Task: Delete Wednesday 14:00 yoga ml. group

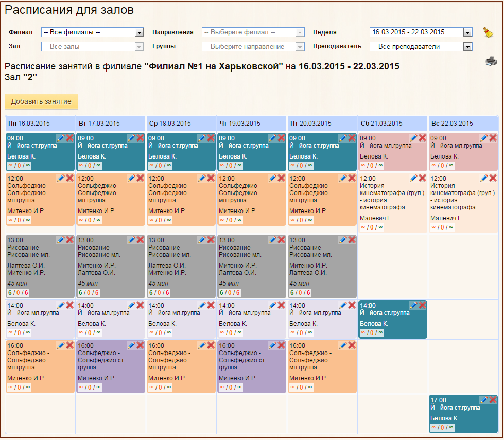Action: click(211, 305)
